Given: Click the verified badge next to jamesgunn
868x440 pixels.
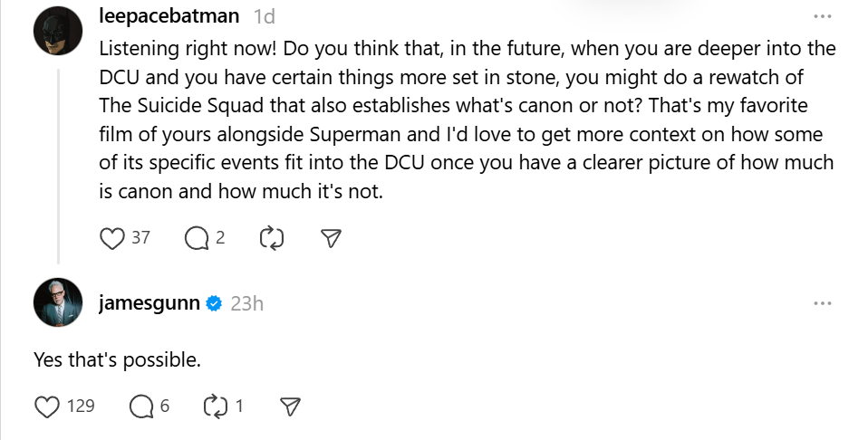Looking at the screenshot, I should 214,303.
